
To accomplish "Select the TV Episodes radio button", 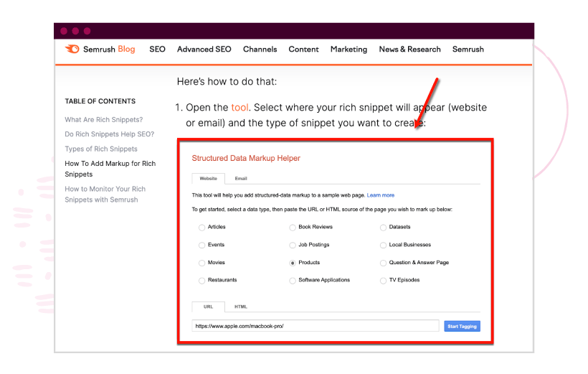I will tap(383, 281).
